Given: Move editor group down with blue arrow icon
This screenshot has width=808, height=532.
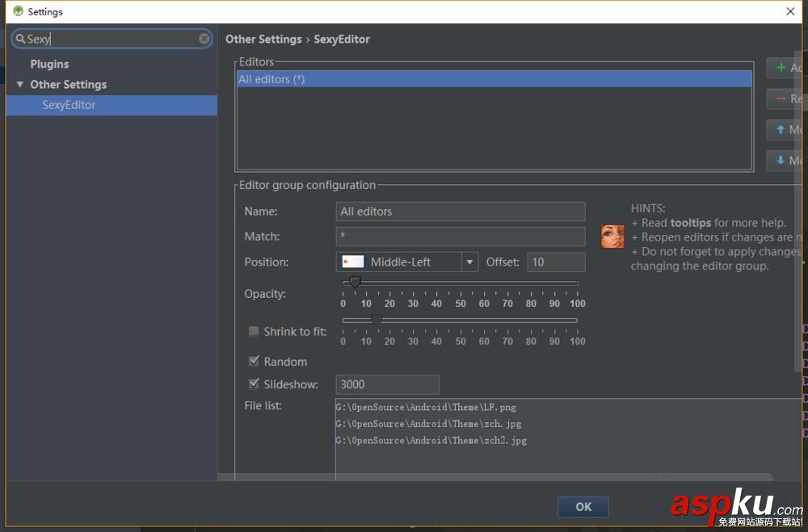Looking at the screenshot, I should click(x=781, y=160).
